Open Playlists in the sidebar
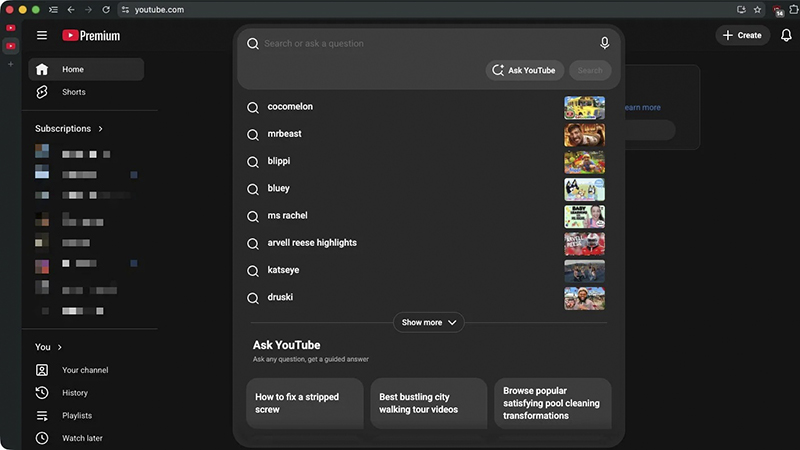Image resolution: width=800 pixels, height=450 pixels. point(86,415)
